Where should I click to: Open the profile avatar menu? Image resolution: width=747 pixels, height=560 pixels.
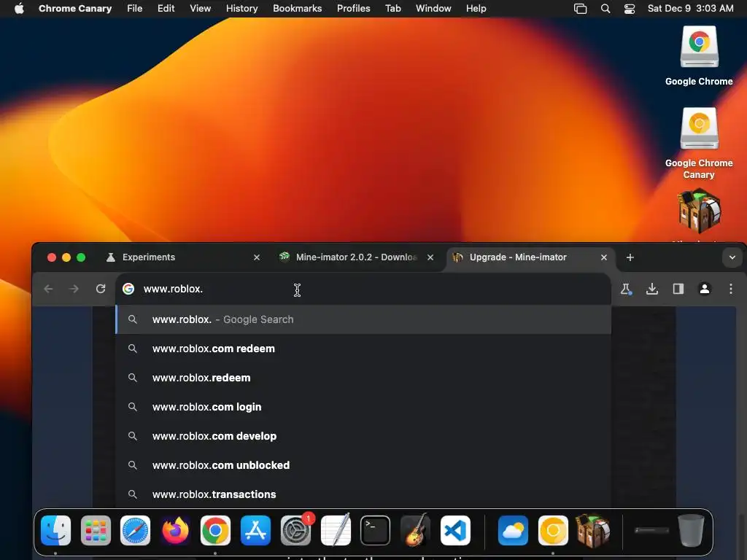(704, 289)
